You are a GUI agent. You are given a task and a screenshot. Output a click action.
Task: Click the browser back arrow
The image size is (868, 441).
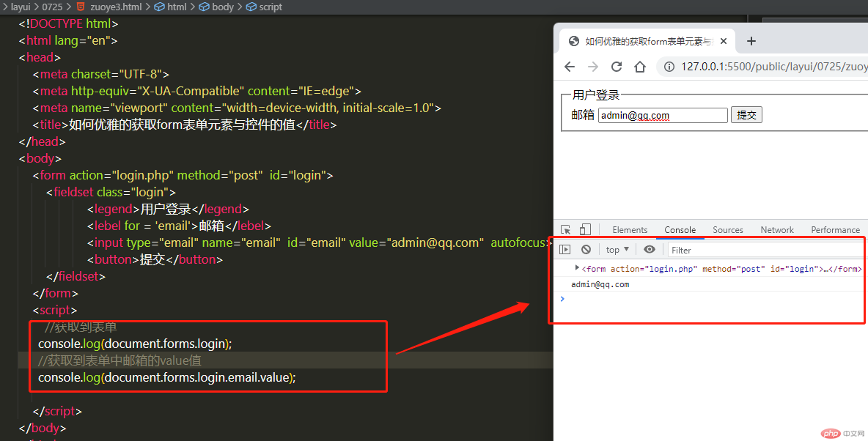click(x=570, y=67)
